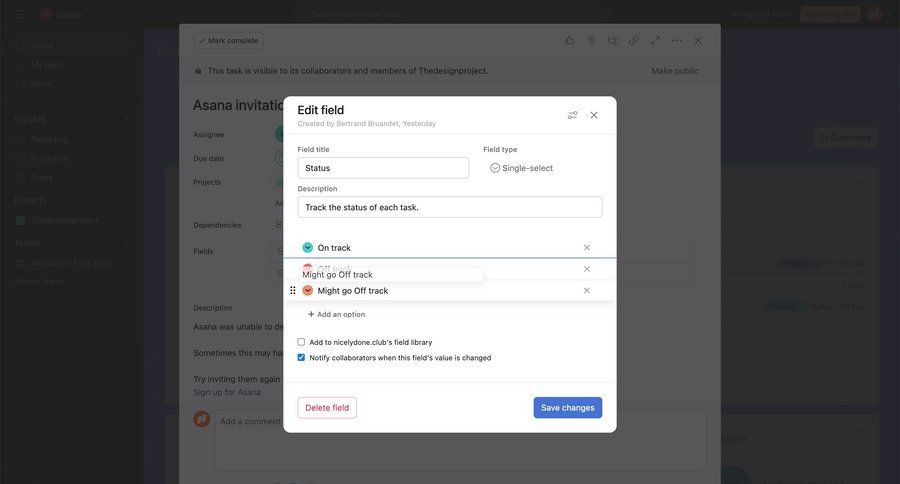Click Make public in the task pane
Viewport: 900px width, 484px height.
point(675,71)
